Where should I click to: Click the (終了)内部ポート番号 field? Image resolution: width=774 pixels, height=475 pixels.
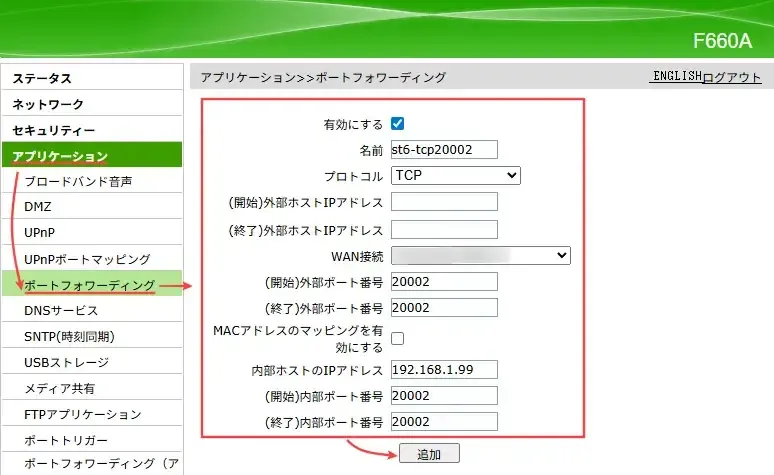tap(444, 422)
